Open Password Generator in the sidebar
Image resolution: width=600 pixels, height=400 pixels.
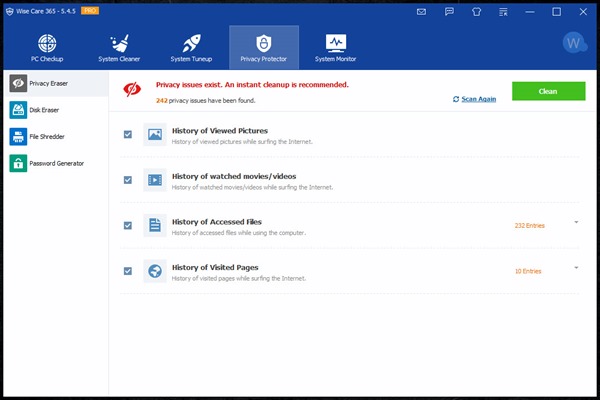pyautogui.click(x=55, y=163)
